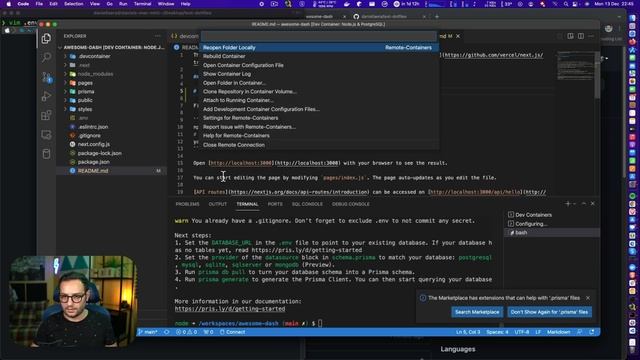Select Reopen Folder Locally command
Screen dimensions: 640x360
319,47
